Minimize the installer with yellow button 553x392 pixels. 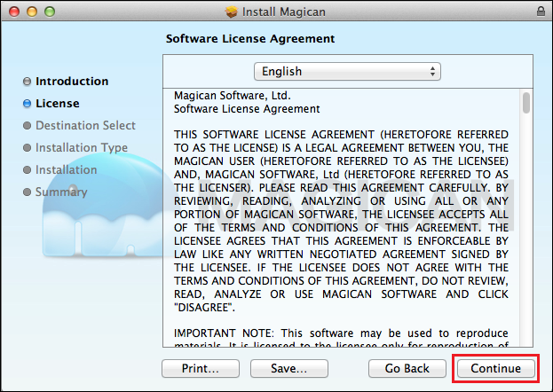point(32,12)
